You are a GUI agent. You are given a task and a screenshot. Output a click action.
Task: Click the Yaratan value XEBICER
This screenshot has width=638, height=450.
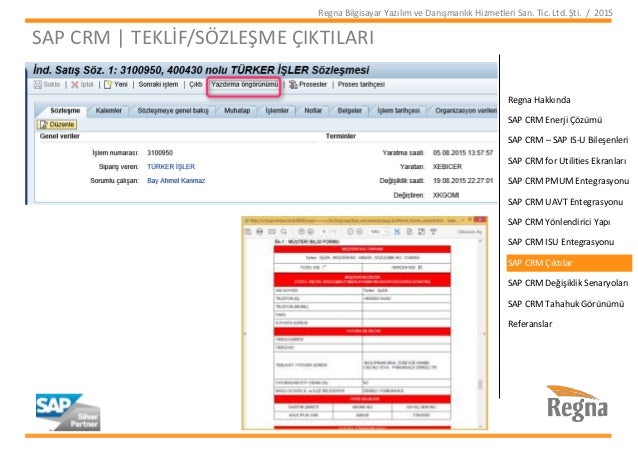point(447,166)
